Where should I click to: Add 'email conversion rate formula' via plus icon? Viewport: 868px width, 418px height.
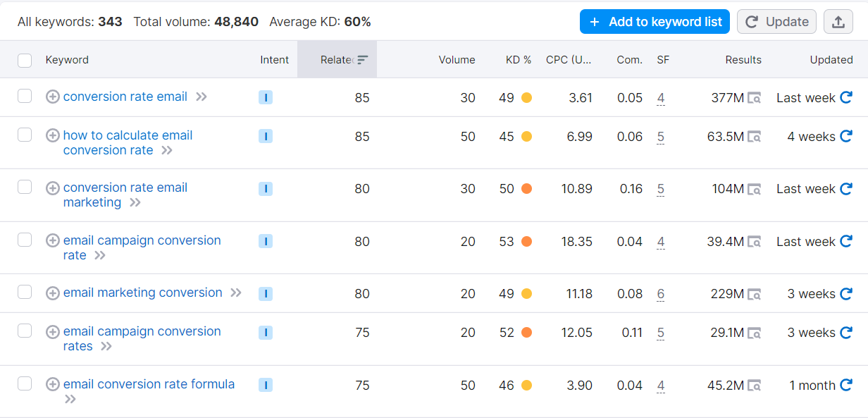(52, 384)
